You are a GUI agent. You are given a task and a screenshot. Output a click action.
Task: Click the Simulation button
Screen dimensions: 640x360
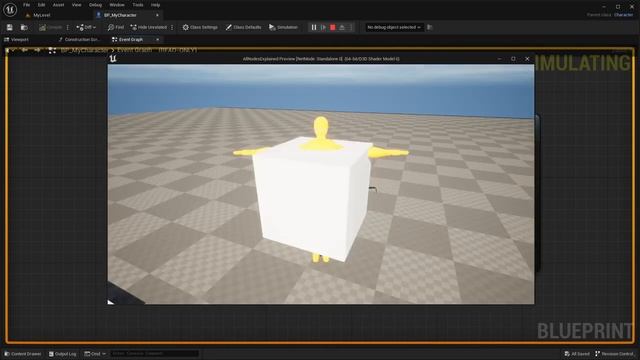point(283,27)
